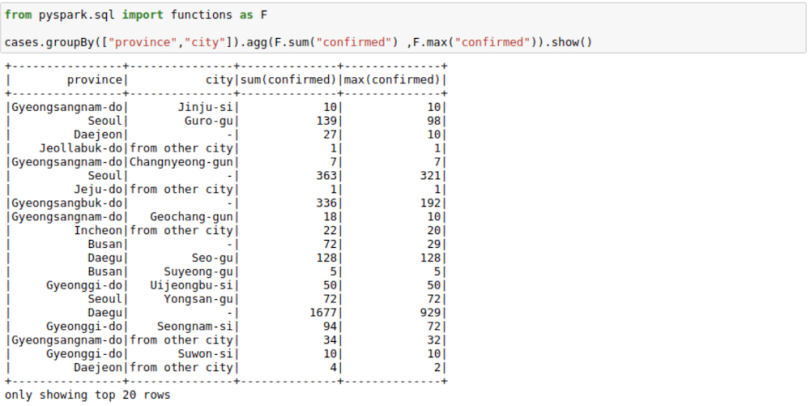Click the 'Seongnam-si' city cell
Screen dimensions: 810x406
(x=195, y=326)
